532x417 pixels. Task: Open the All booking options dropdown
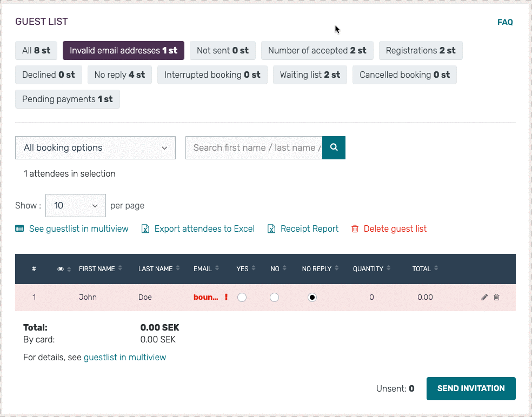[95, 148]
